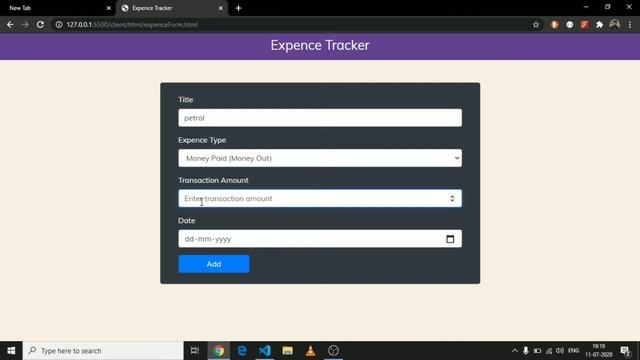The image size is (640, 360).
Task: Close the Expence Tracker tab
Action: [x=220, y=8]
